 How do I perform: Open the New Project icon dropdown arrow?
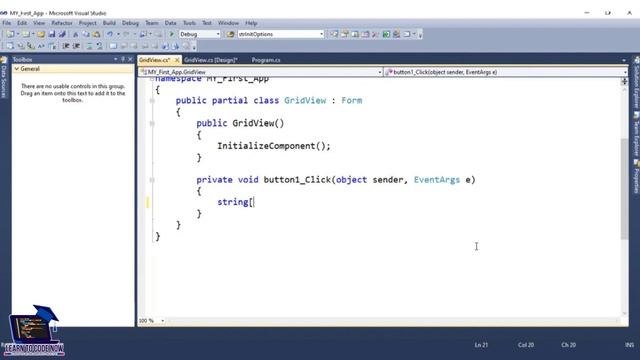click(18, 34)
